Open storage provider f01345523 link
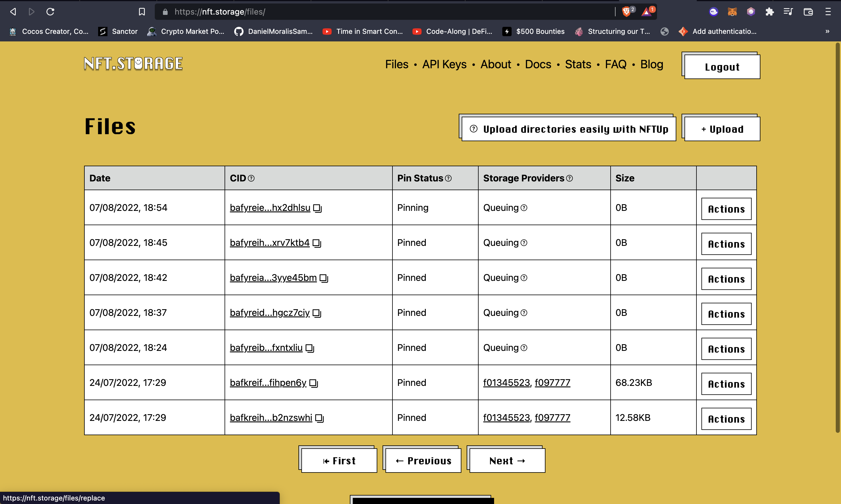 click(506, 383)
